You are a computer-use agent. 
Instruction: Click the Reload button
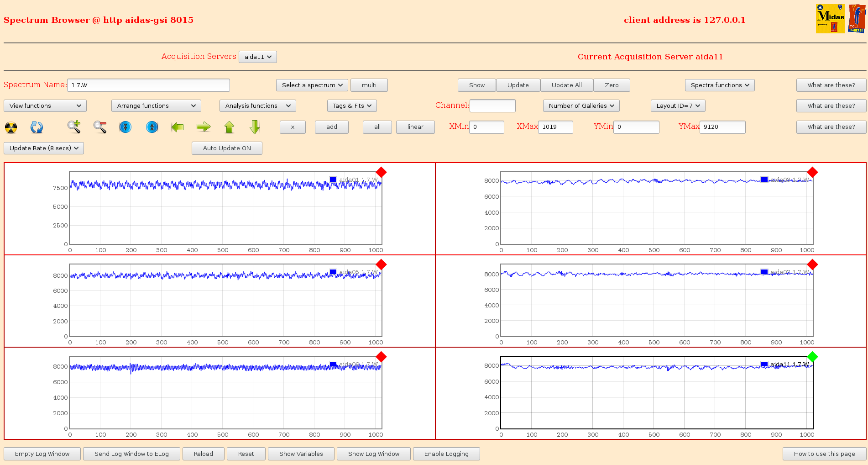[204, 454]
